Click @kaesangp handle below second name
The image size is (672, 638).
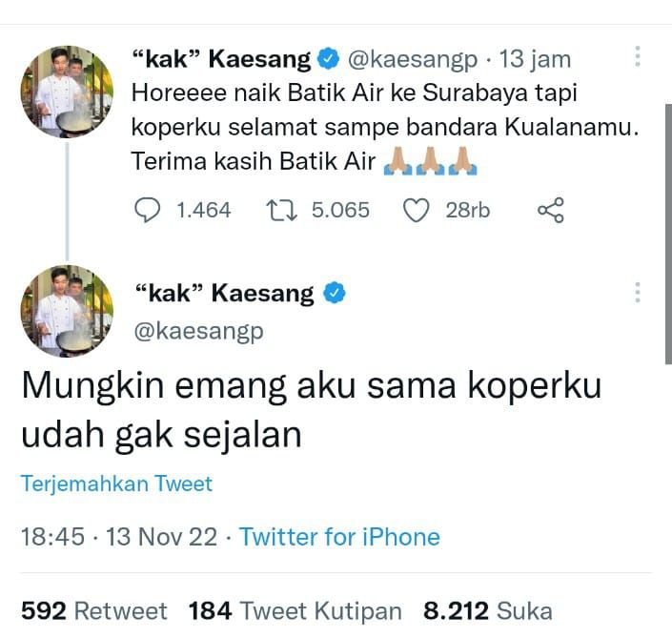coord(196,331)
